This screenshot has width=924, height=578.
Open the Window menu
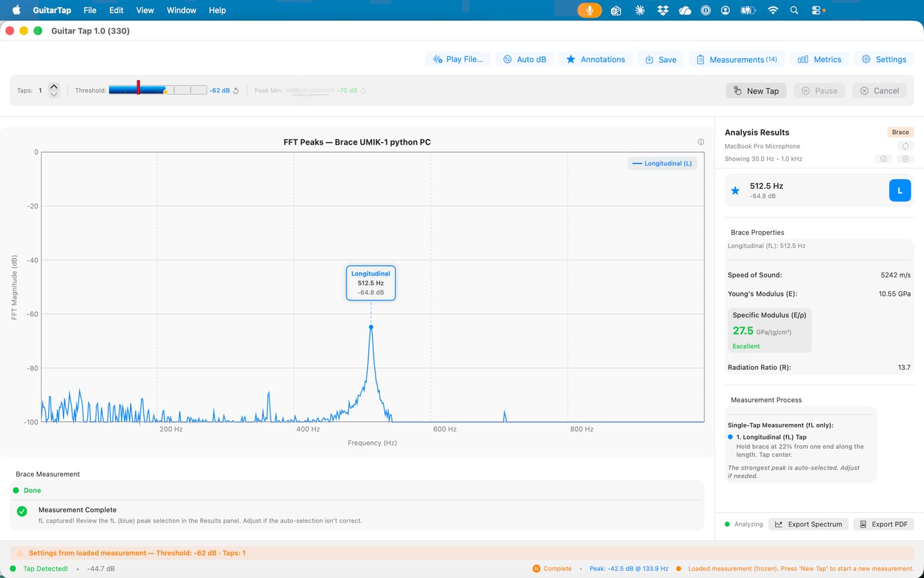pos(181,10)
